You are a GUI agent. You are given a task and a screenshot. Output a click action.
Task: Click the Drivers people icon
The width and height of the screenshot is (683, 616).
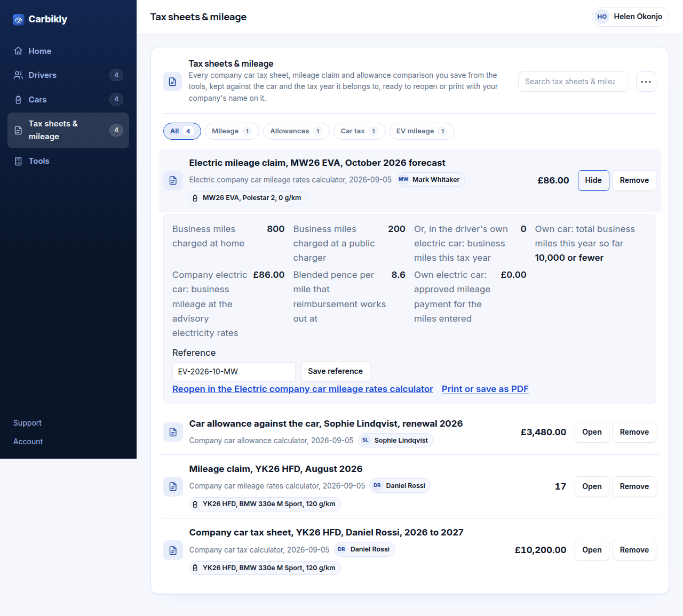[18, 75]
